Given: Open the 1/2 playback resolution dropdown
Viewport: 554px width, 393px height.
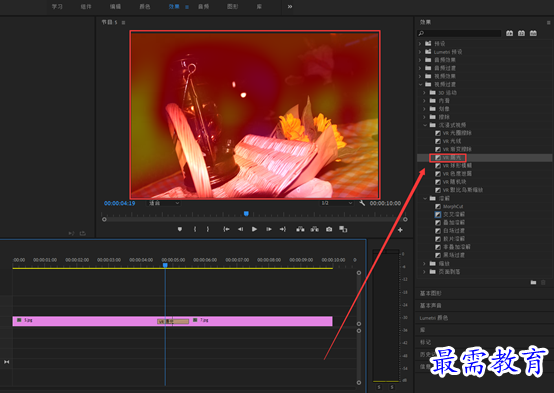Looking at the screenshot, I should click(336, 203).
